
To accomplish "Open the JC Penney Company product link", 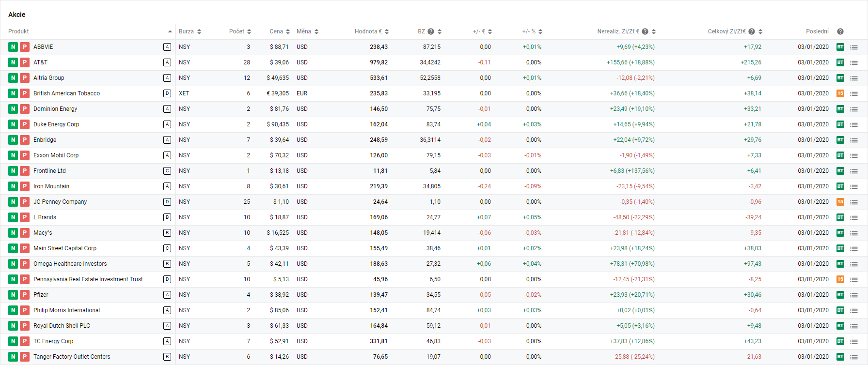I will 60,202.
